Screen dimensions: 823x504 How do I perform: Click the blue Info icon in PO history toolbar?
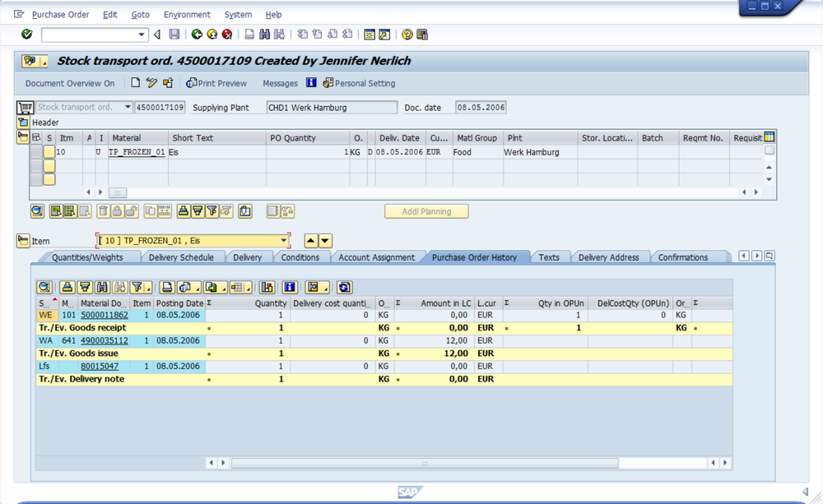click(x=290, y=288)
